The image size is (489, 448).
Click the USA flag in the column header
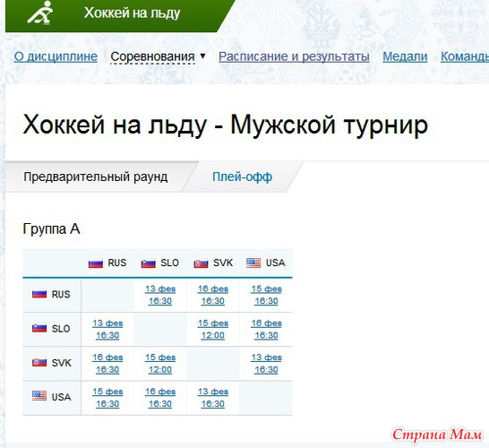(x=253, y=263)
